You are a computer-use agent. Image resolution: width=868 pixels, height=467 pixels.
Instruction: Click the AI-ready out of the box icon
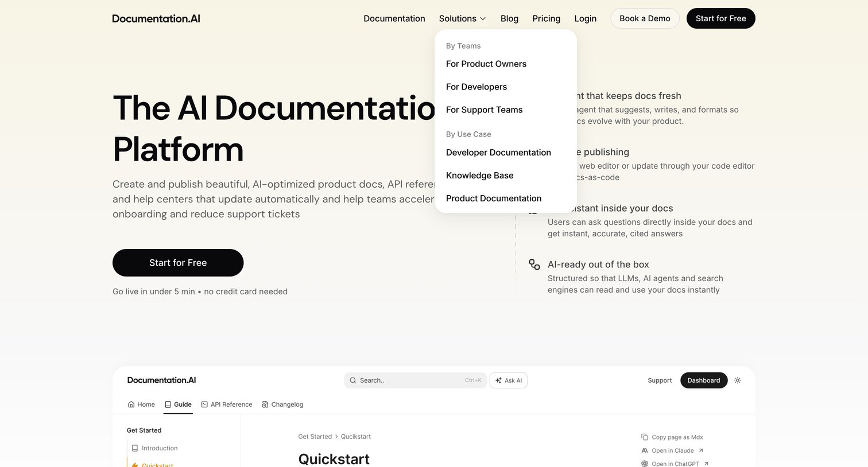[x=534, y=264]
